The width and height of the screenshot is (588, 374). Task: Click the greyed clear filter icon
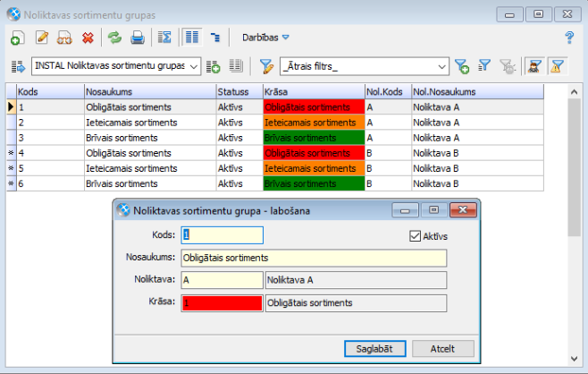[508, 66]
